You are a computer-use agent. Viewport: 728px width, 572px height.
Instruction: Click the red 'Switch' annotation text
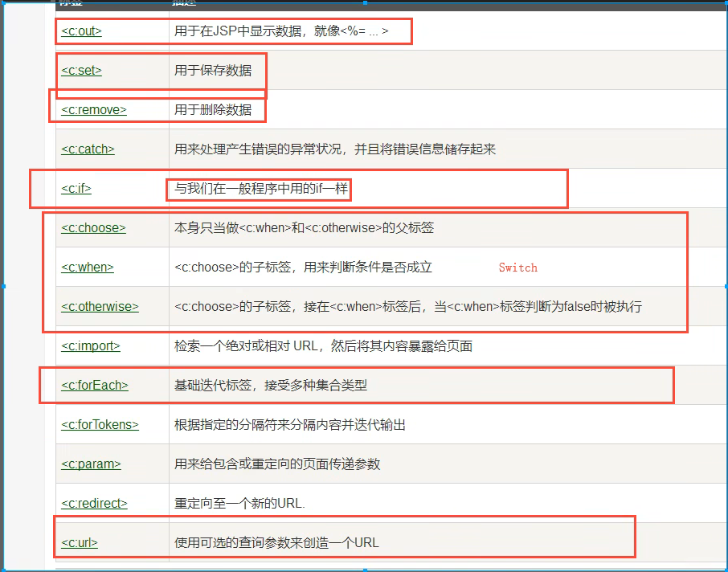click(518, 268)
